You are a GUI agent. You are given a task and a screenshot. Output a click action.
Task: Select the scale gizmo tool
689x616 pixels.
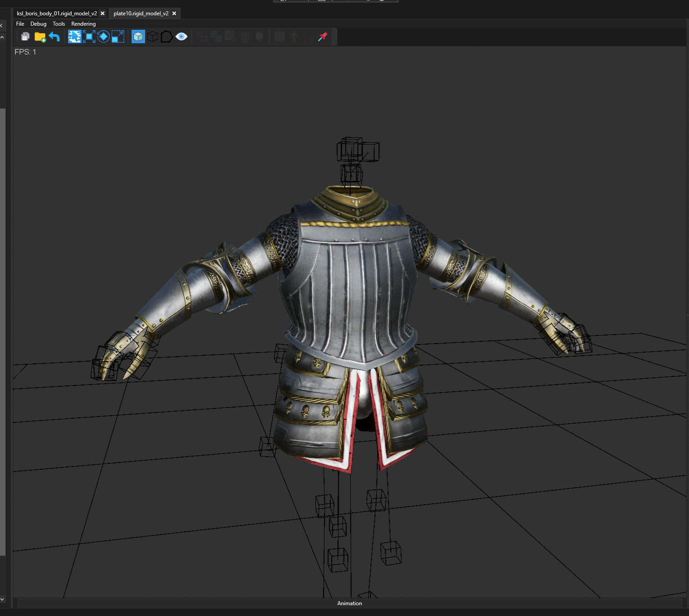[118, 36]
